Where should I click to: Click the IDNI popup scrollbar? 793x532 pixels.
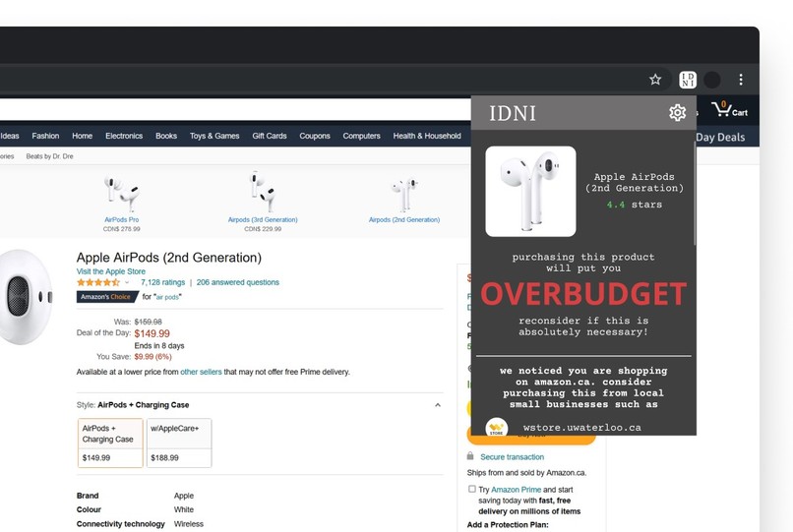click(695, 192)
